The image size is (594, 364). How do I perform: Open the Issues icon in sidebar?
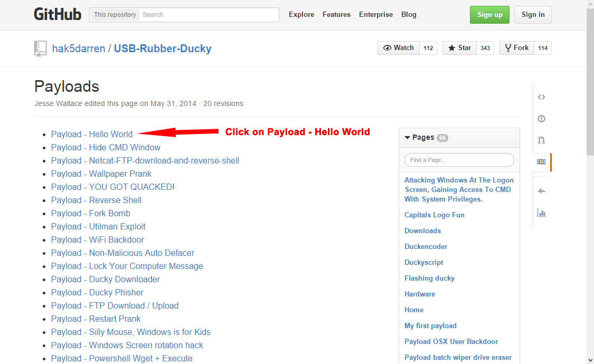pyautogui.click(x=541, y=119)
